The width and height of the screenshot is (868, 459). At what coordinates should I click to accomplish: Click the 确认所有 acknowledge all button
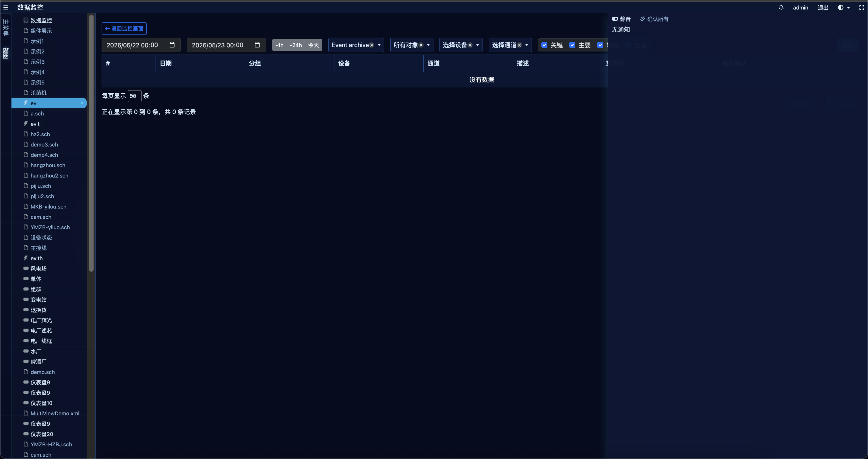[x=654, y=19]
